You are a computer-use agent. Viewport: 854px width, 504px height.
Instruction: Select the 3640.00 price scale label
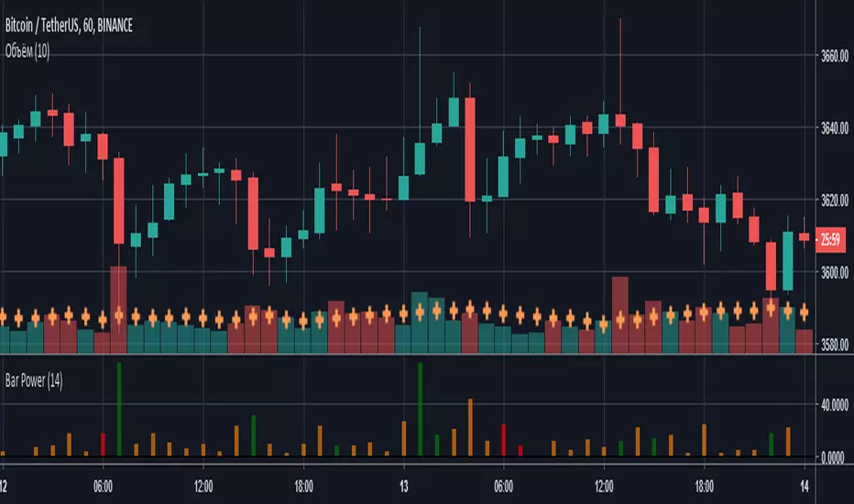tap(832, 128)
